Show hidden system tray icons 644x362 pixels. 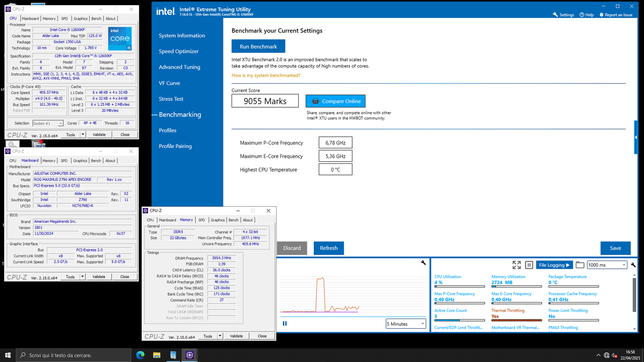pyautogui.click(x=598, y=355)
